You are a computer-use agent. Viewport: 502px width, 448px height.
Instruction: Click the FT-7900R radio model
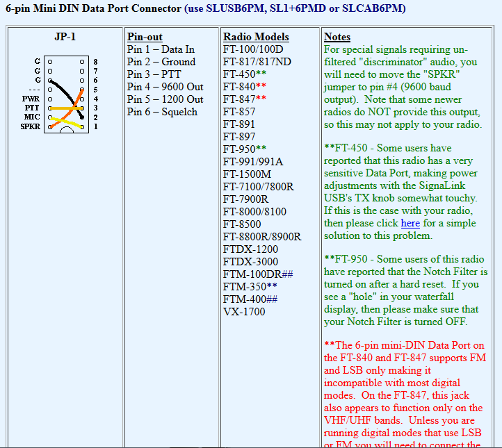pos(245,199)
